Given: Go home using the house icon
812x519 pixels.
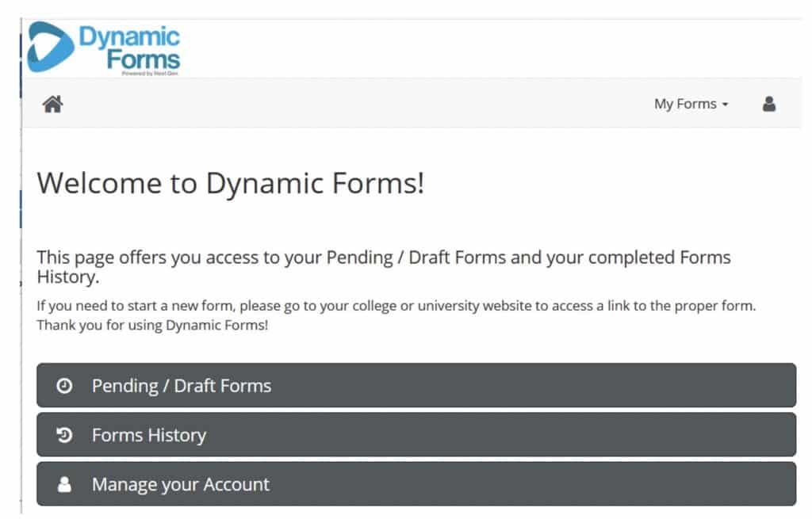Looking at the screenshot, I should [x=53, y=104].
